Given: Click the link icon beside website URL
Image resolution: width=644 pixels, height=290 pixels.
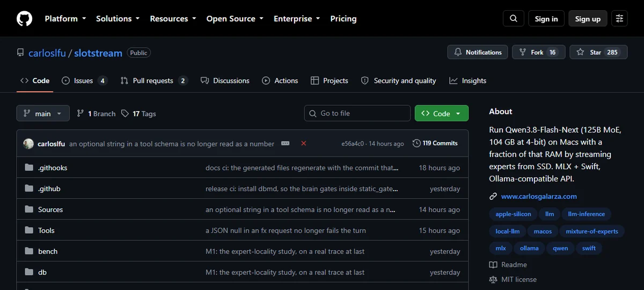Looking at the screenshot, I should [493, 197].
